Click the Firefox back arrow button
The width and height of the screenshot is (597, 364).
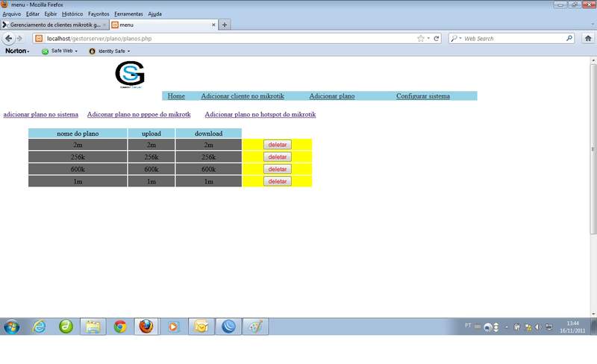[x=8, y=39]
